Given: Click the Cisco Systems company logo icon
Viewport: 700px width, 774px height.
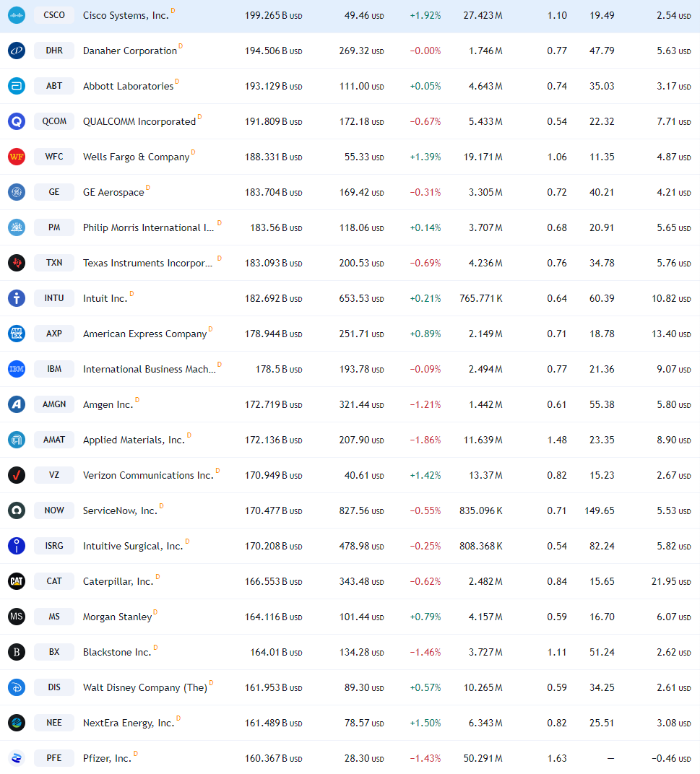Looking at the screenshot, I should click(17, 15).
